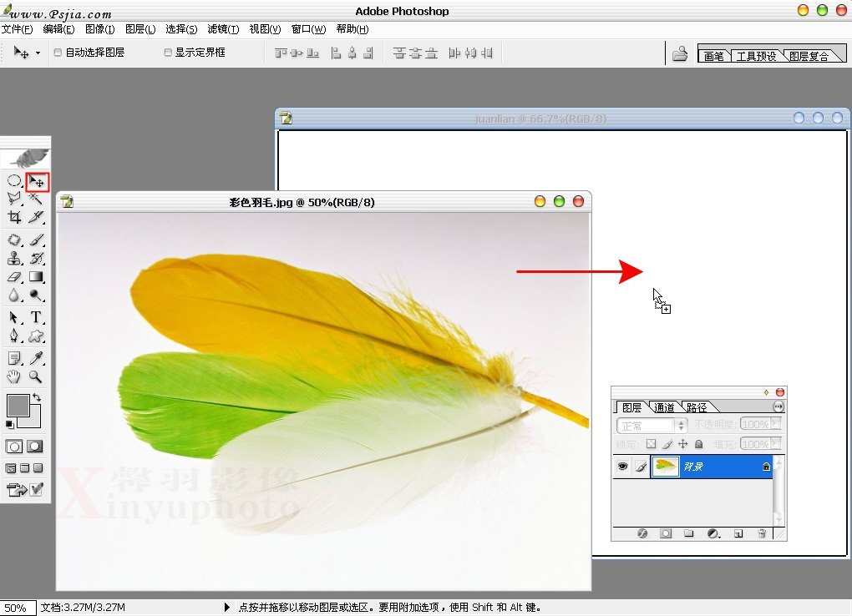The width and height of the screenshot is (852, 616).
Task: Switch to the 通道 tab
Action: tap(665, 407)
